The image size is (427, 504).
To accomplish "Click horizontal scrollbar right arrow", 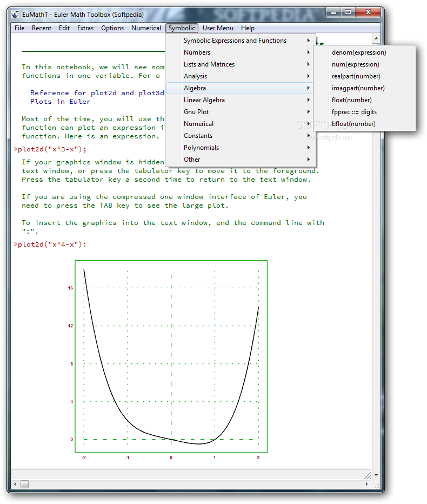I will coord(366,484).
